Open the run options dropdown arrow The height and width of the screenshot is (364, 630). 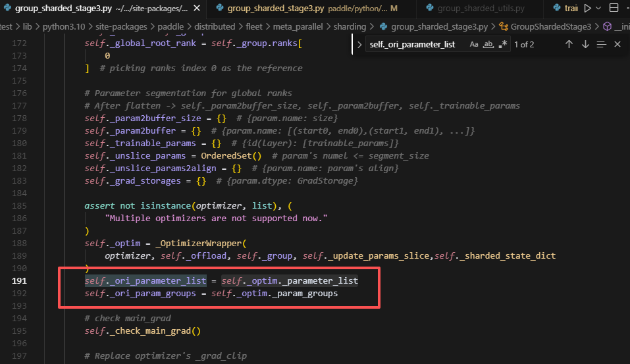[599, 9]
